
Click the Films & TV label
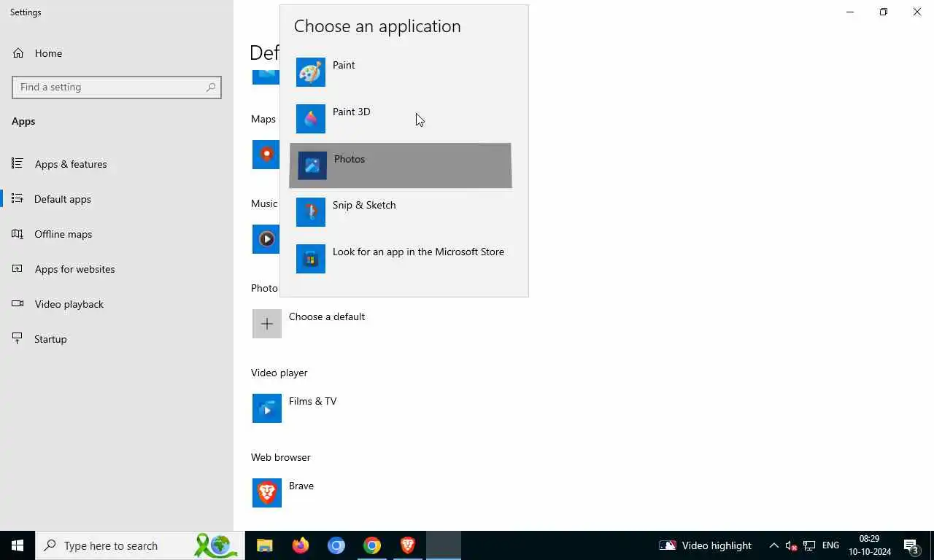coord(312,401)
